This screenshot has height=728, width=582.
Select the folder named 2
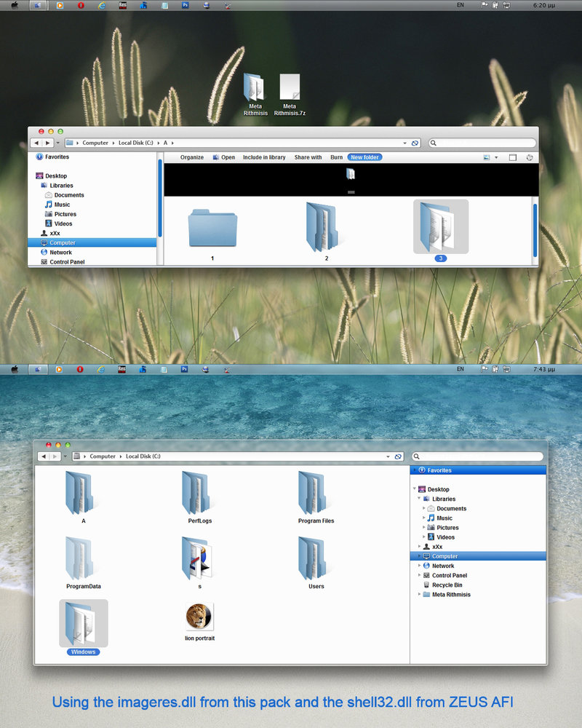tap(326, 231)
